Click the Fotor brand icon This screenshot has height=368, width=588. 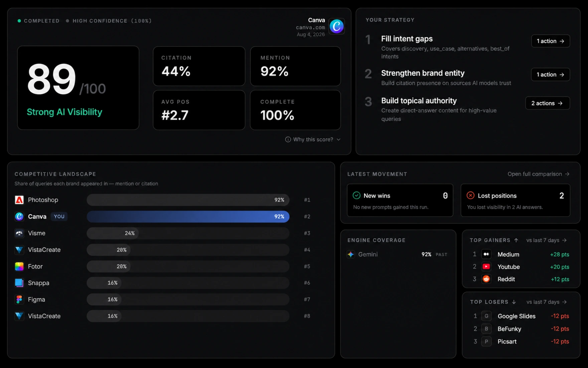pyautogui.click(x=19, y=266)
